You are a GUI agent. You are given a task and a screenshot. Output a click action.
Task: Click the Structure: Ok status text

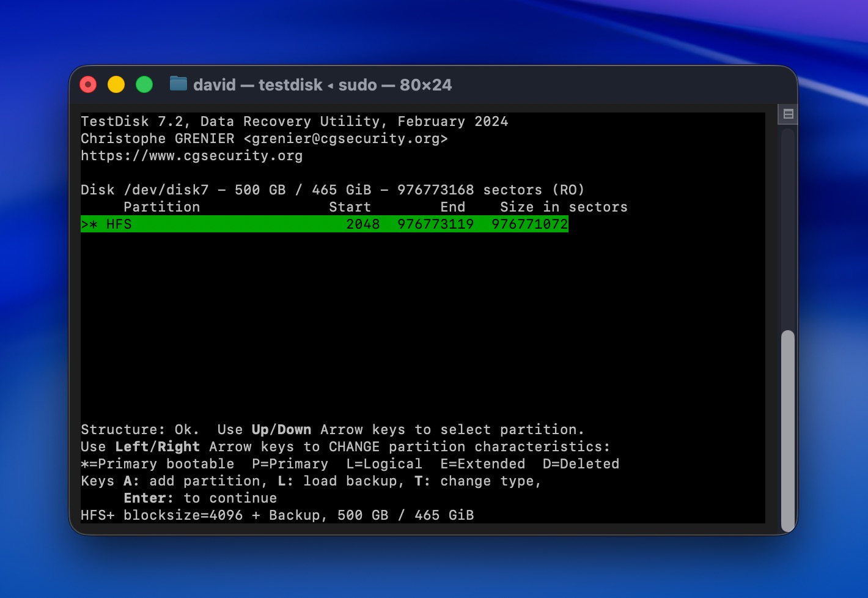tap(141, 429)
